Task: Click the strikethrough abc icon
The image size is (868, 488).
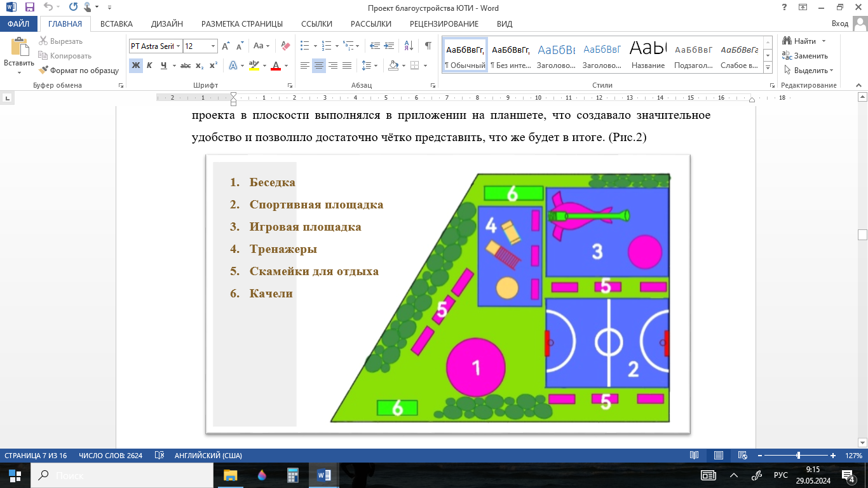Action: 186,65
